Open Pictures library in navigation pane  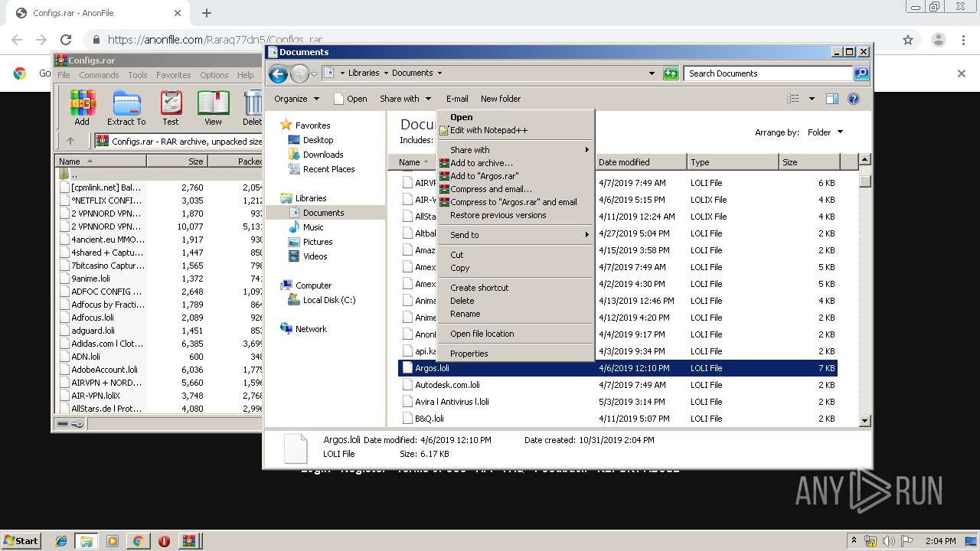click(317, 242)
